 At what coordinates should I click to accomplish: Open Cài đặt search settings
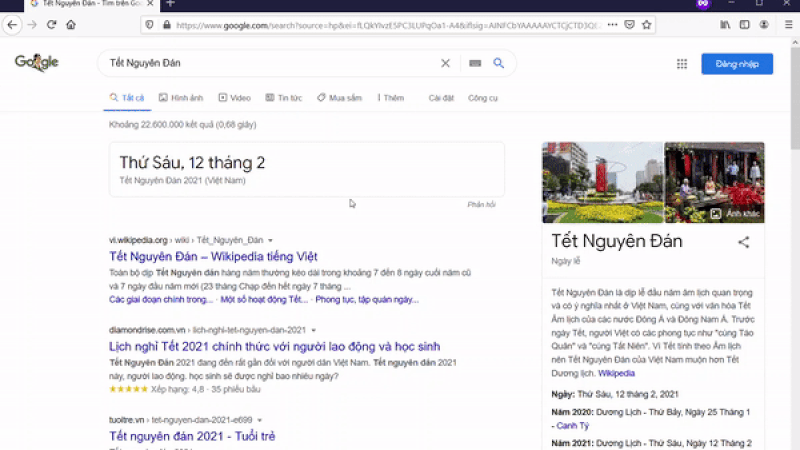coord(441,98)
